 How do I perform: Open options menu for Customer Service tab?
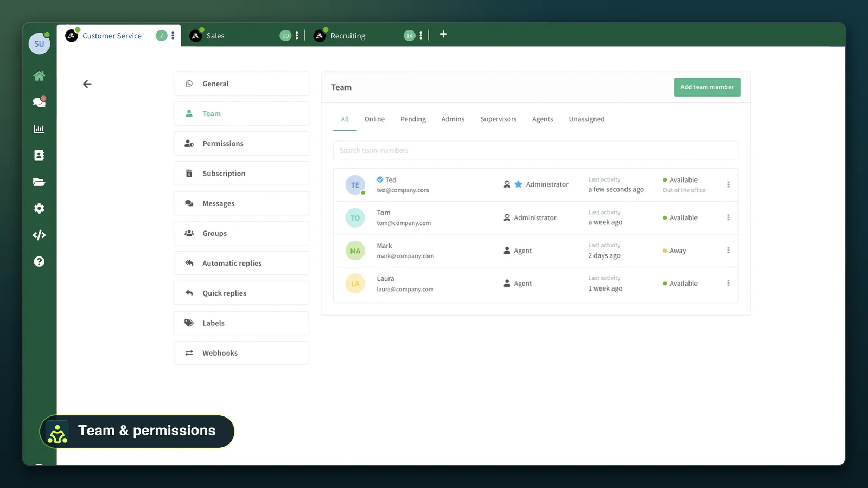173,36
